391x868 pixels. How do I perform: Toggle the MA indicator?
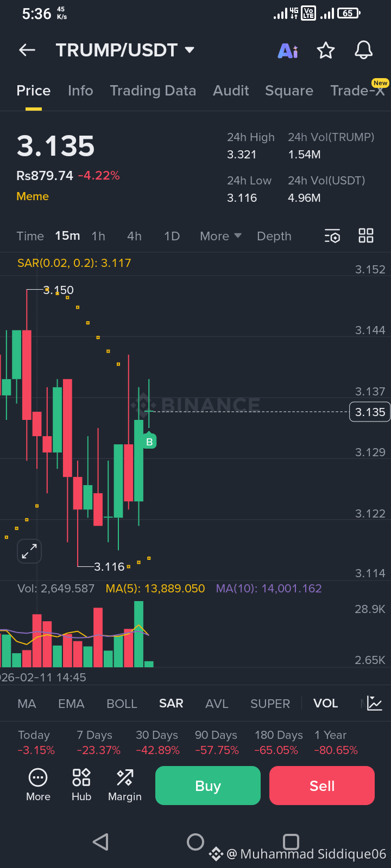[x=27, y=704]
